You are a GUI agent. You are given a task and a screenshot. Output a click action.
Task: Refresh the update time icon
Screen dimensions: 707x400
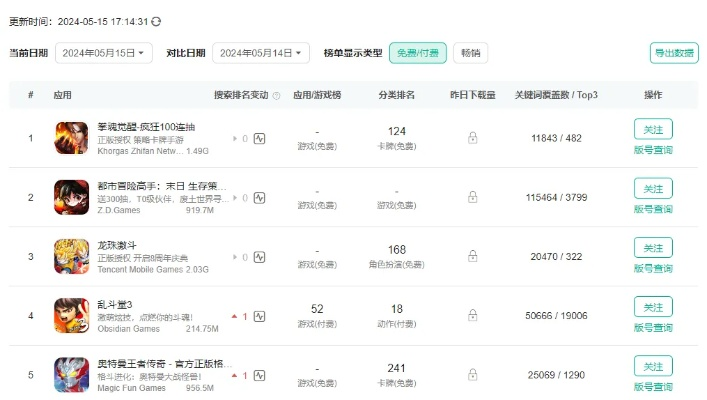point(156,22)
